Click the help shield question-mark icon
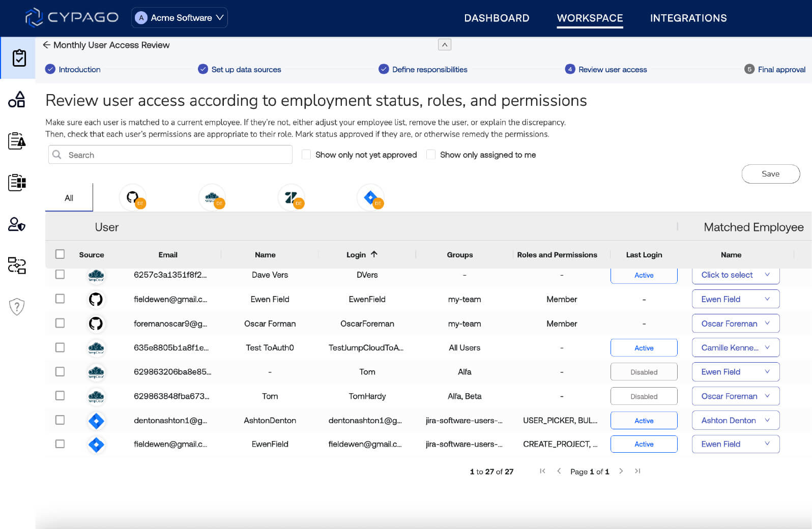This screenshot has width=812, height=529. tap(17, 307)
